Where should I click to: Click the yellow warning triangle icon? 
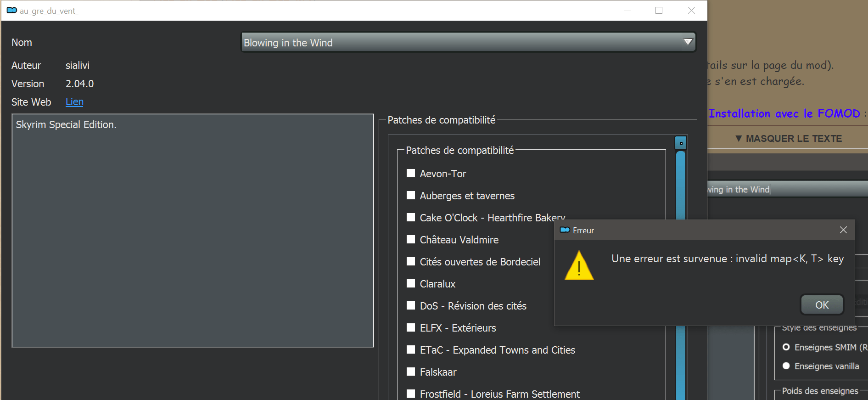[579, 266]
